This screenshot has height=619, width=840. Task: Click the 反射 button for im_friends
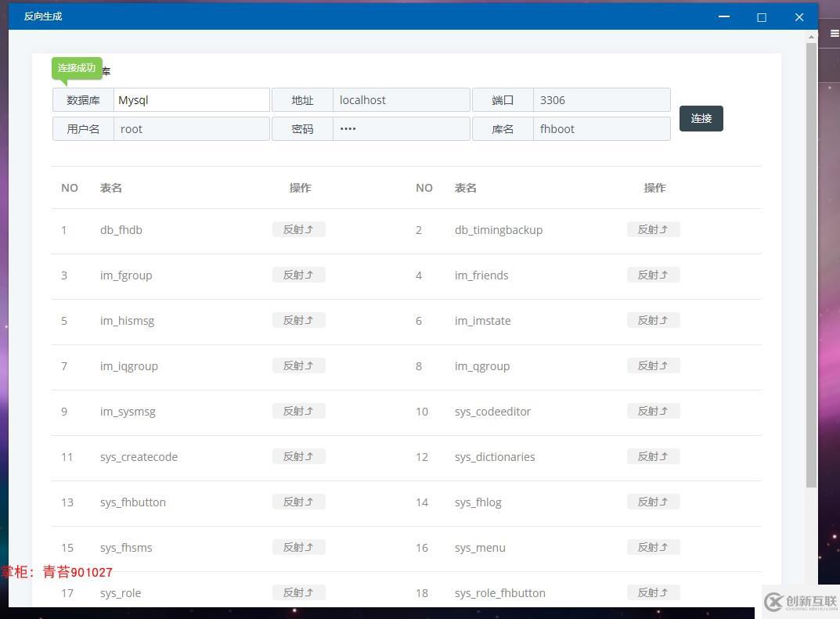[653, 275]
